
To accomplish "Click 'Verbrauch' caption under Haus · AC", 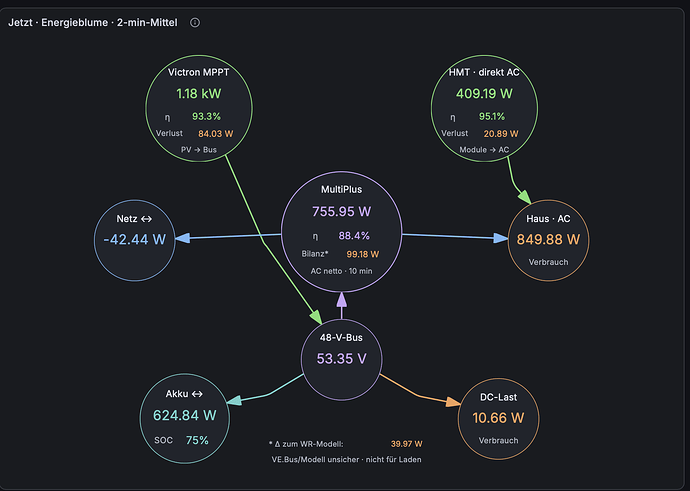I will tap(548, 262).
